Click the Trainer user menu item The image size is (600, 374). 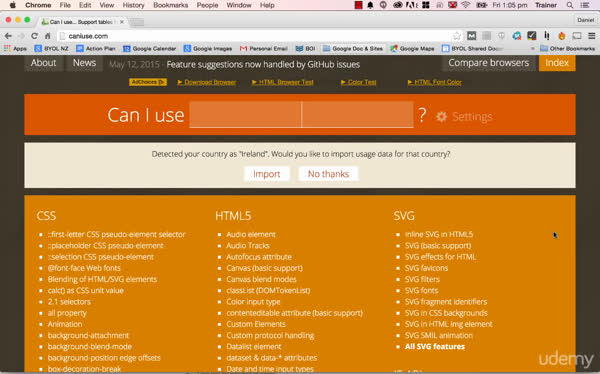(x=546, y=5)
